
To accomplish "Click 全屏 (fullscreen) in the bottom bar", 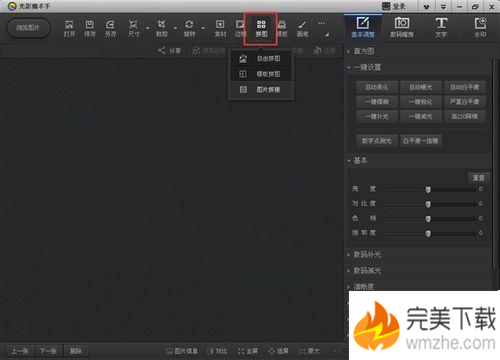I will click(x=248, y=351).
